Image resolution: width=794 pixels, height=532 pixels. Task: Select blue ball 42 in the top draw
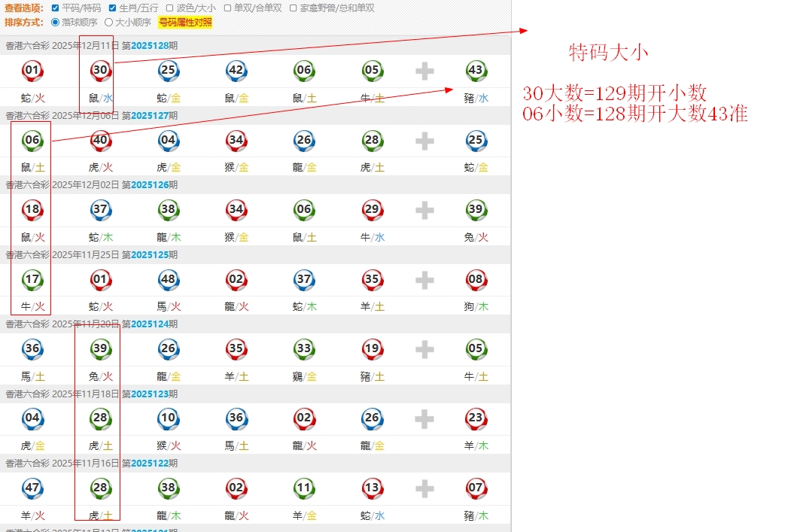coord(236,71)
